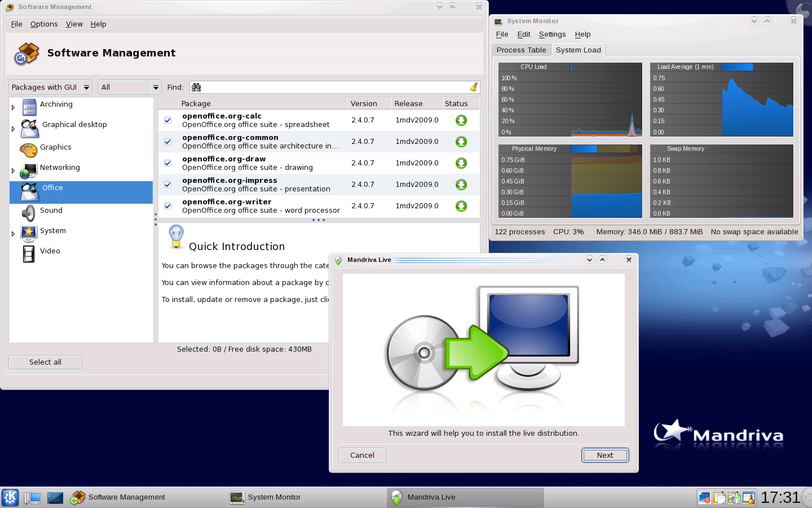The width and height of the screenshot is (812, 508).
Task: Select the Office category icon
Action: (x=29, y=192)
